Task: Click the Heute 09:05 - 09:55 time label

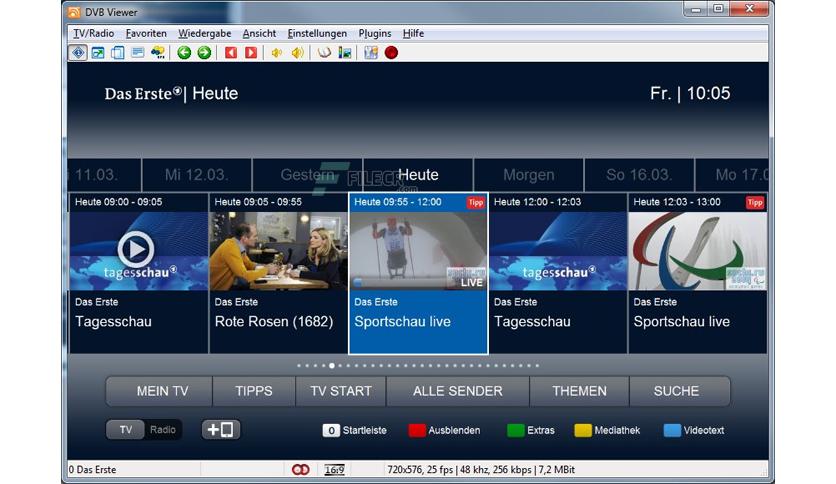Action: click(258, 202)
